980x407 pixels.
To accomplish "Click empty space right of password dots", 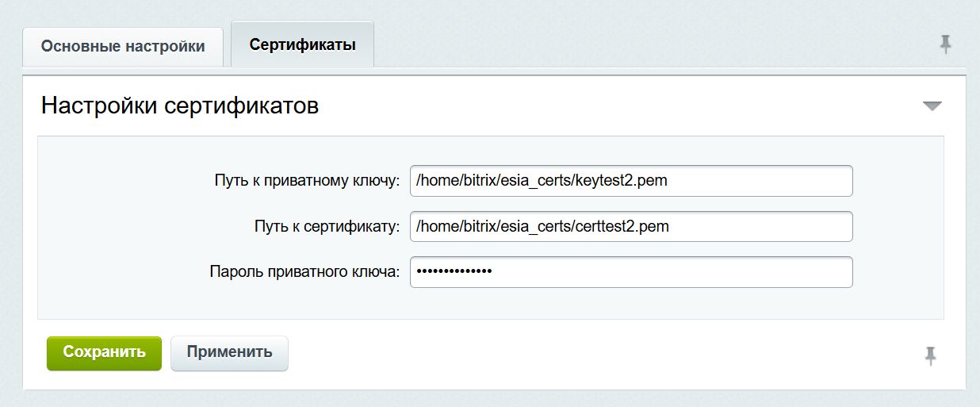I will coord(674,272).
